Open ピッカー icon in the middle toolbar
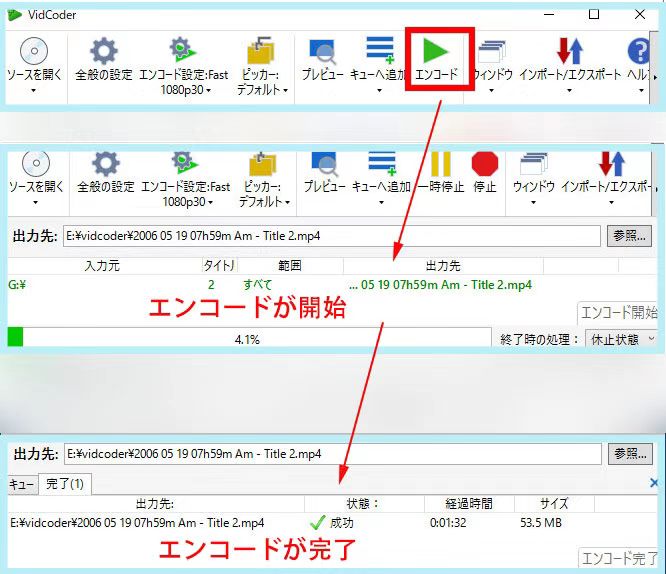666x574 pixels. 262,164
